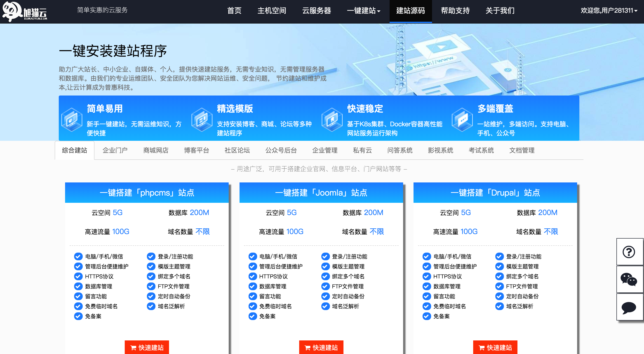Expand the 一键建站 dropdown menu

(x=364, y=11)
